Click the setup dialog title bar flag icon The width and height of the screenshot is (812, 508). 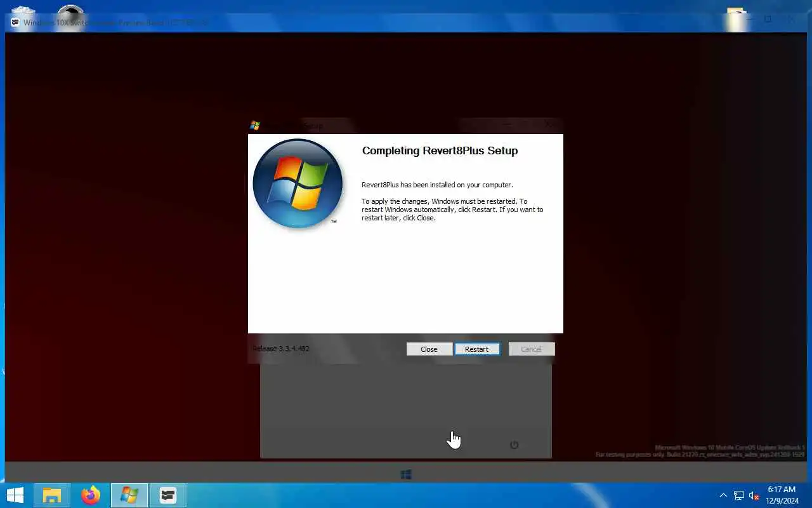pos(255,126)
